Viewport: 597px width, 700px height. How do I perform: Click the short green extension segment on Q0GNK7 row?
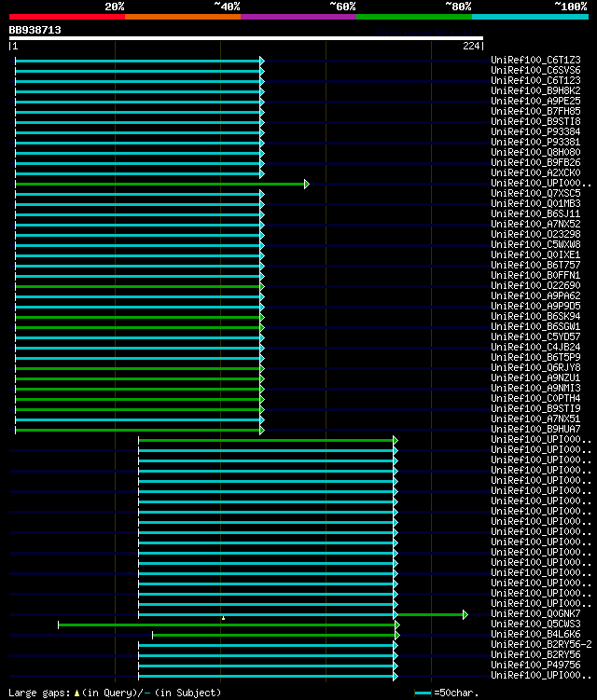(430, 615)
